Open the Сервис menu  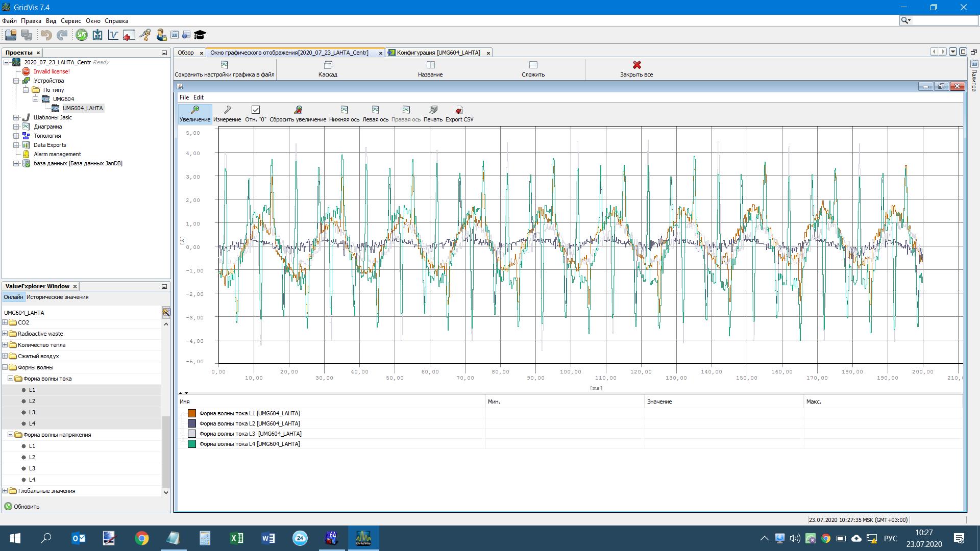point(70,21)
